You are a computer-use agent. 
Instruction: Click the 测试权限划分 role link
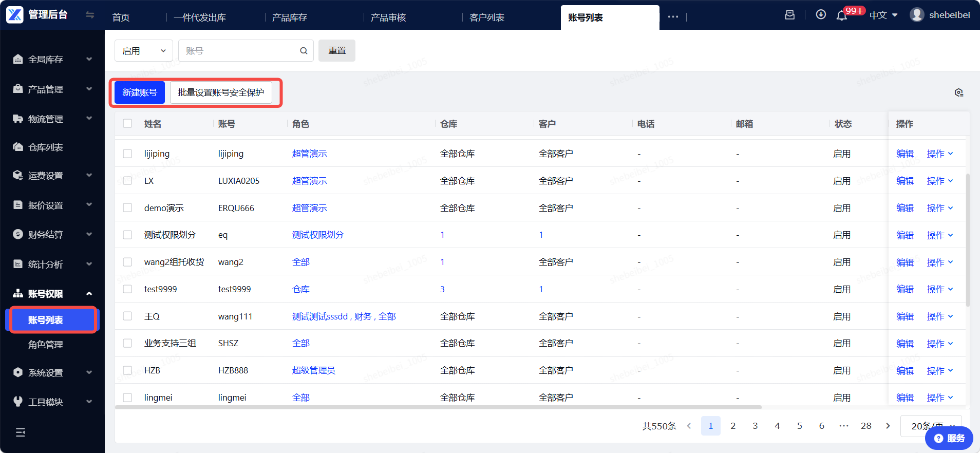point(318,235)
